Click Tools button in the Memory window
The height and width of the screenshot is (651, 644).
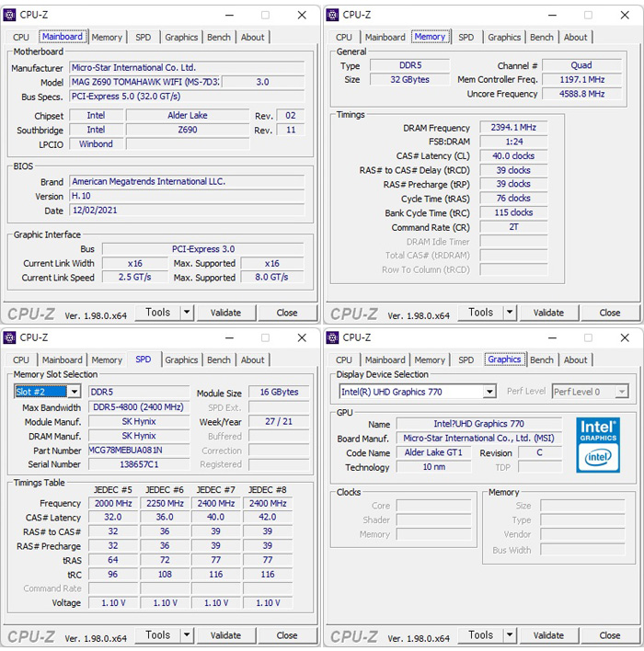coord(480,313)
